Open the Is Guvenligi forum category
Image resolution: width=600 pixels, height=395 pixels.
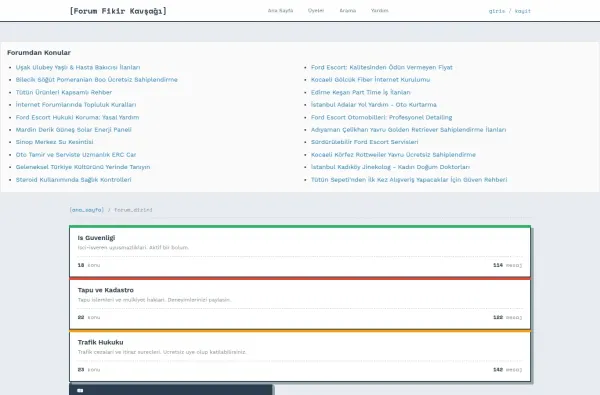(96, 238)
